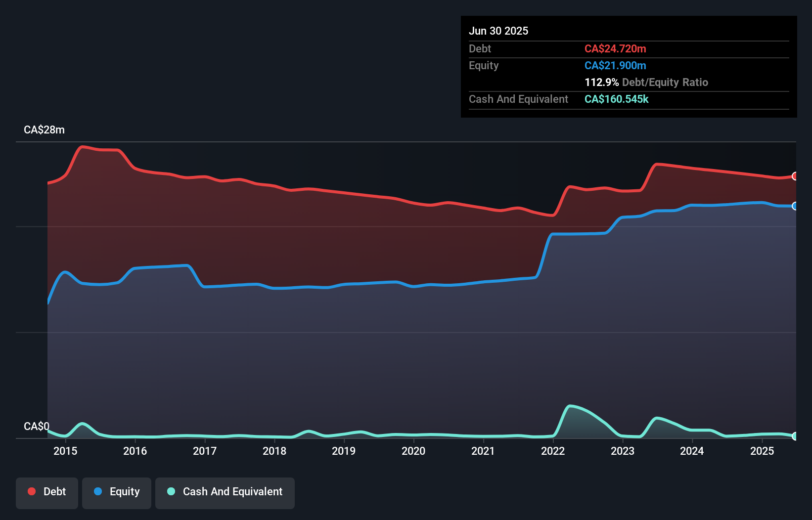This screenshot has height=520, width=812.
Task: Click the red dot inside the Debt chip
Action: (x=31, y=491)
